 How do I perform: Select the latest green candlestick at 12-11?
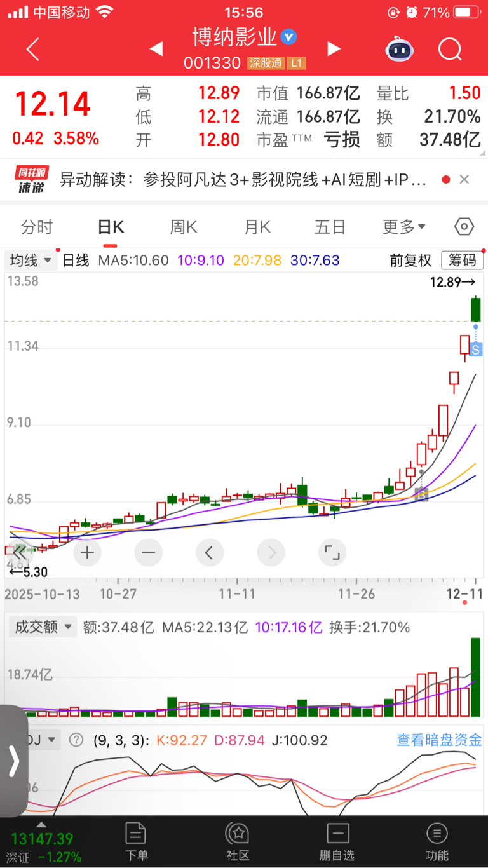pyautogui.click(x=475, y=309)
